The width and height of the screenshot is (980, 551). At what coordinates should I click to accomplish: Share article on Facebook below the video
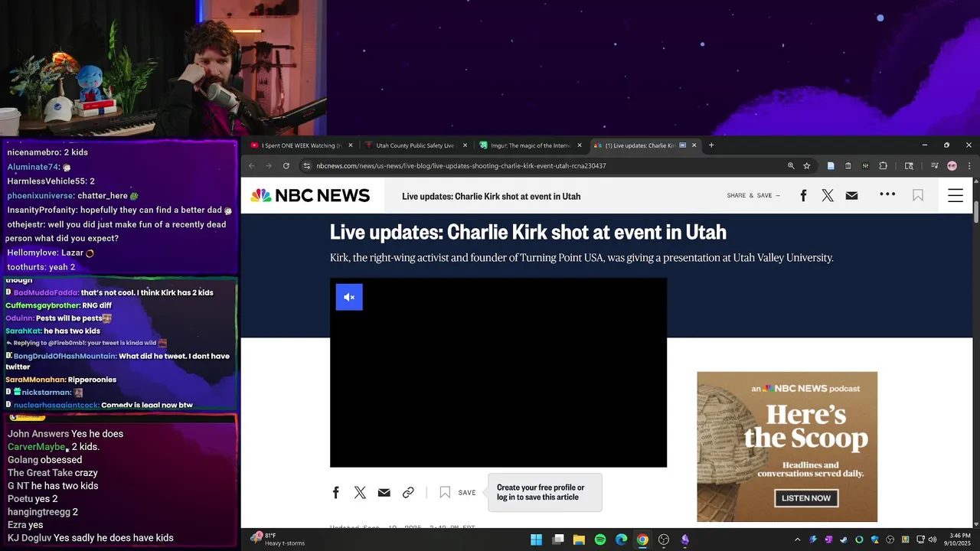pos(335,493)
